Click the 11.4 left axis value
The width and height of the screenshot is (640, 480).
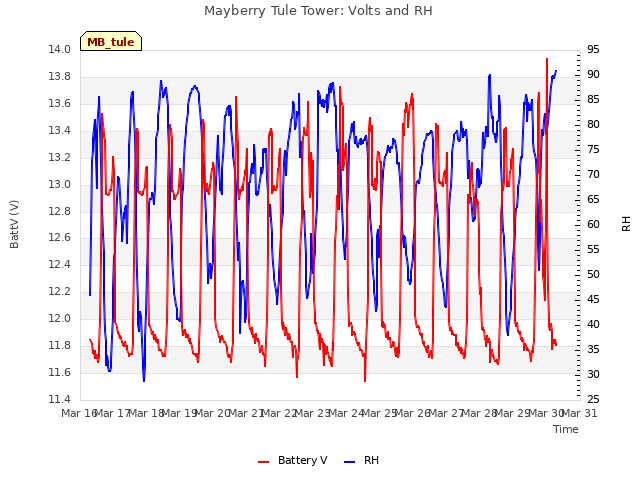(59, 399)
